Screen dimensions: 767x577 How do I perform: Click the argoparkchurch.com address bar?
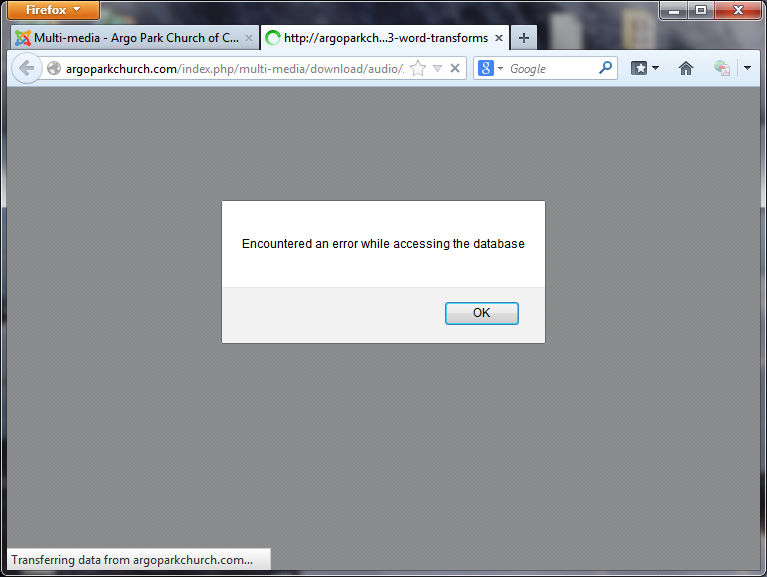coord(235,68)
